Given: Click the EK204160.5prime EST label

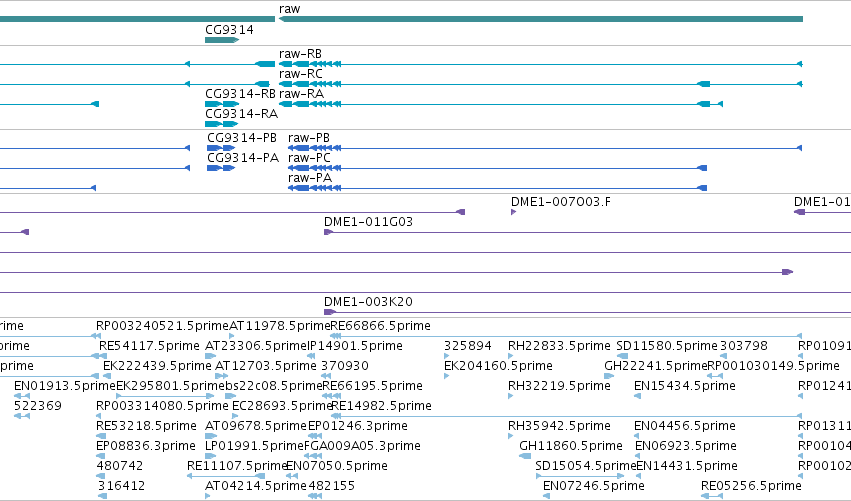Looking at the screenshot, I should (498, 366).
